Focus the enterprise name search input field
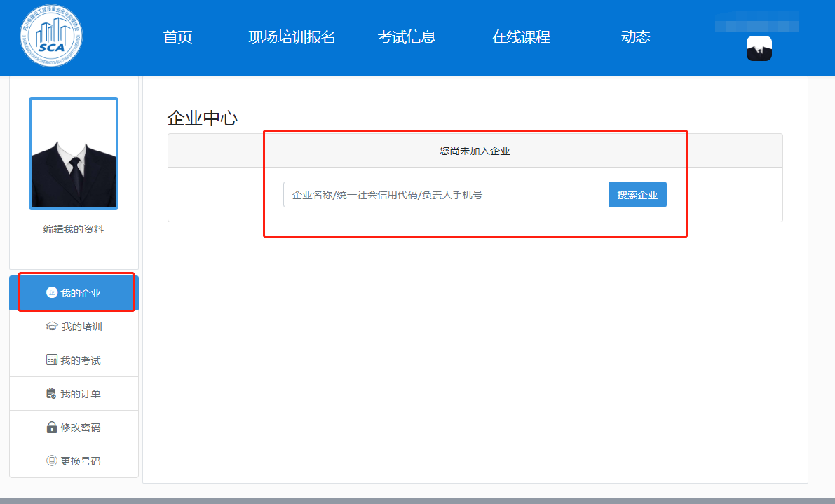Screen dimensions: 835x504 click(445, 195)
